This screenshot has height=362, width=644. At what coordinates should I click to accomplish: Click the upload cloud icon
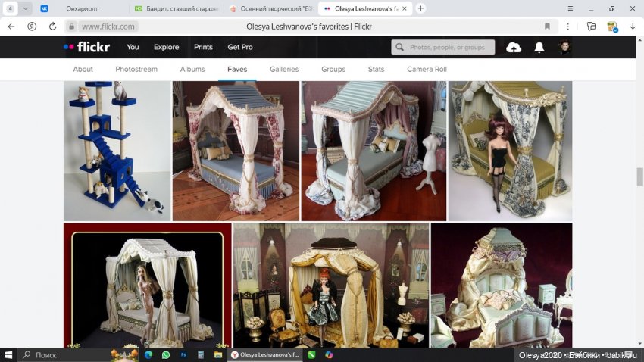tap(514, 47)
